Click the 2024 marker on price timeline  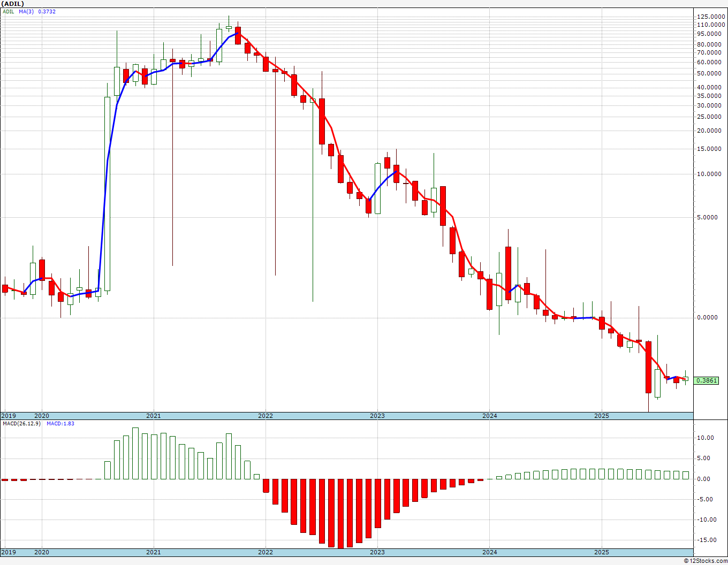point(489,416)
